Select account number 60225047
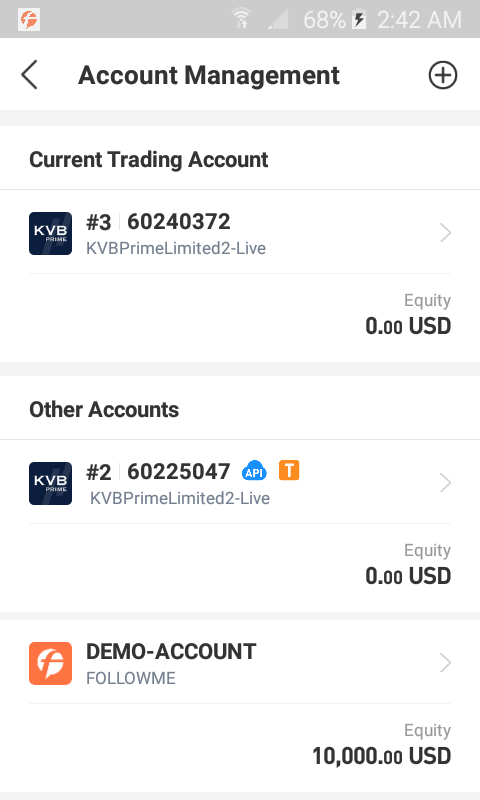Viewport: 480px width, 800px height. pos(179,471)
